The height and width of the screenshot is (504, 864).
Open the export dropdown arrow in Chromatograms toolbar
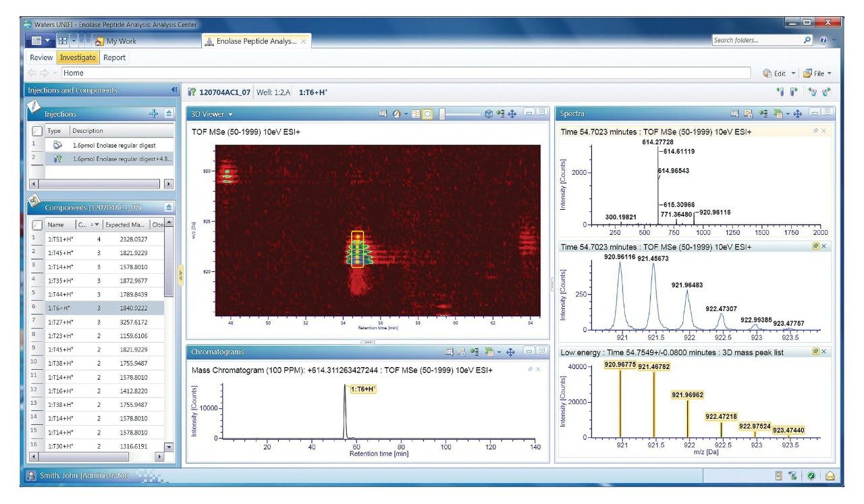500,352
